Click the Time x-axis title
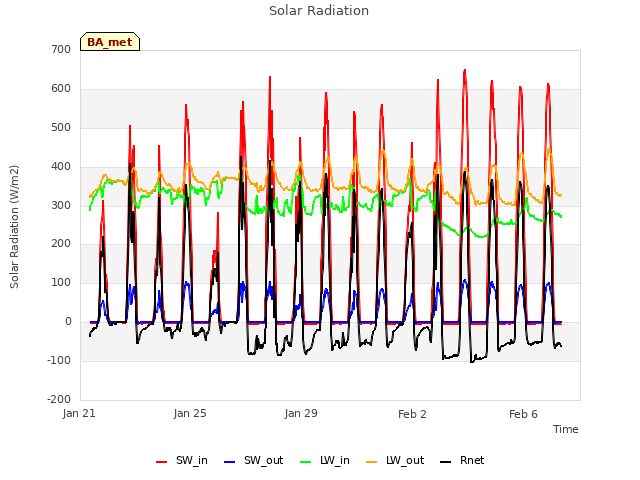Screen dimensions: 640x480 click(566, 429)
